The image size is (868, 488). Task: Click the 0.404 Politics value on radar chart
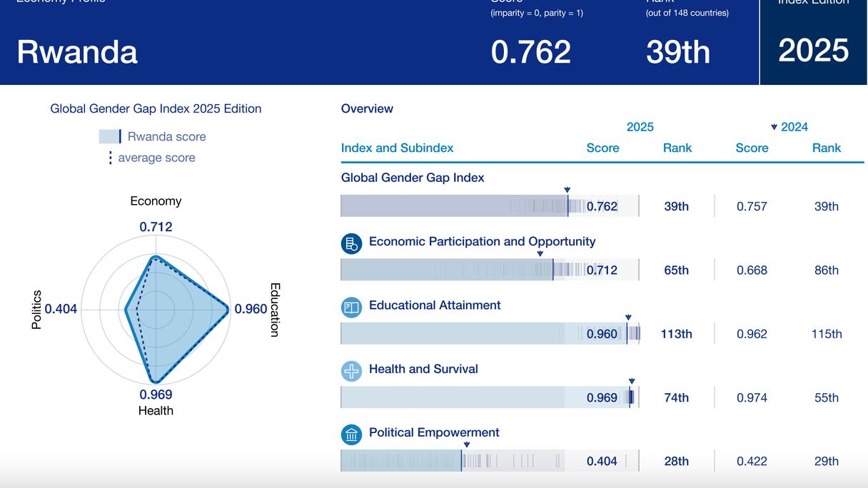tap(61, 310)
